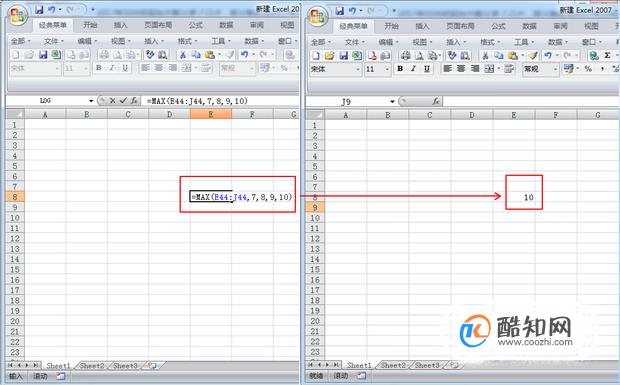Click the Cut scissors icon in right window
Image resolution: width=620 pixels, height=385 pixels.
485,55
